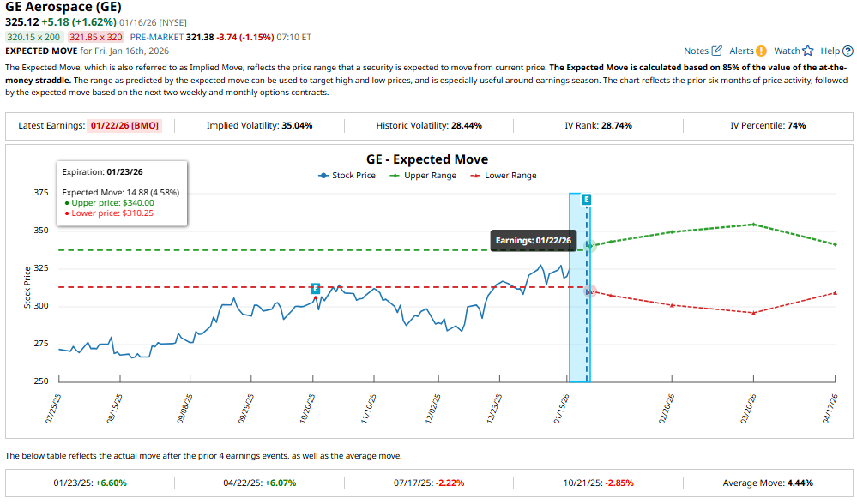Click the Latest Earnings 01/22/26 [BMO] badge
The height and width of the screenshot is (504, 857).
(132, 126)
